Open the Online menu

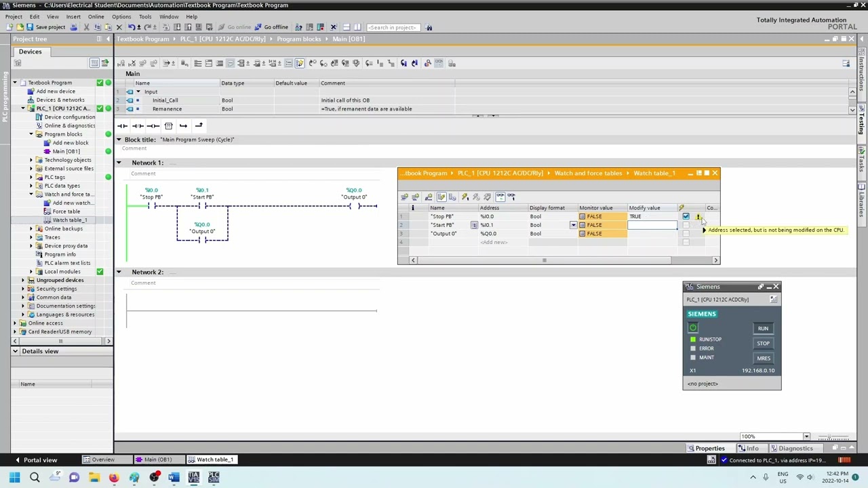(x=96, y=16)
